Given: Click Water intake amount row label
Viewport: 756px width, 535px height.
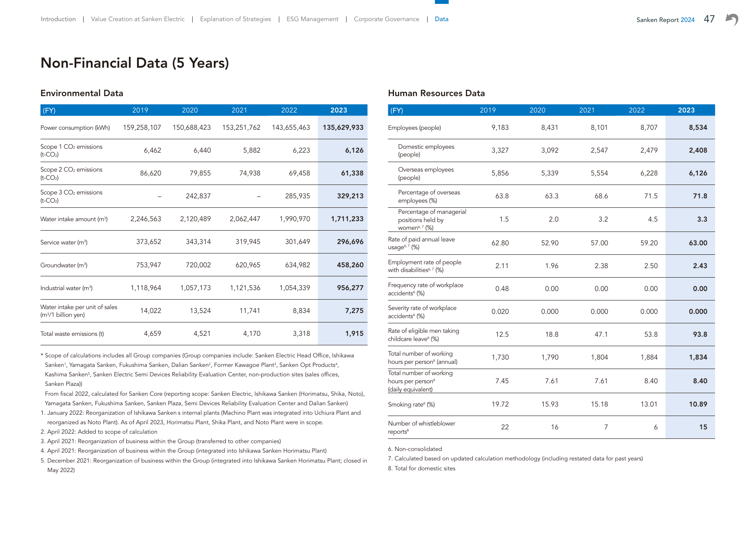Looking at the screenshot, I should click(x=74, y=219).
